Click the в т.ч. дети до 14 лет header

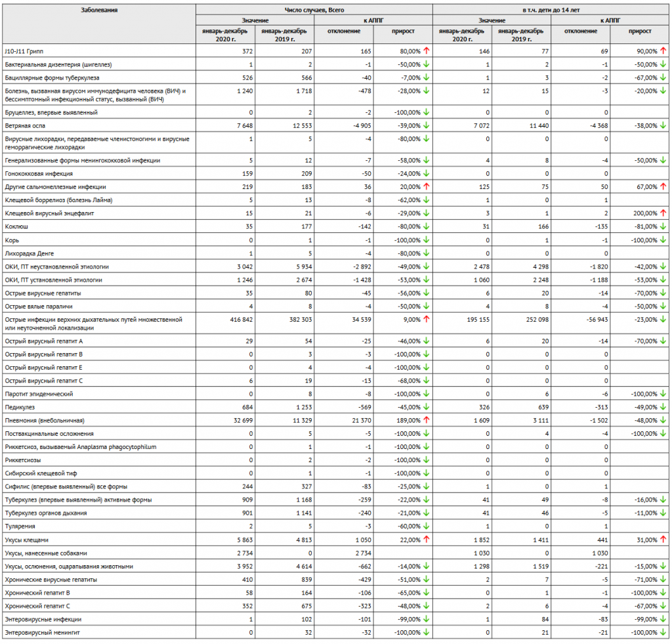[x=550, y=11]
